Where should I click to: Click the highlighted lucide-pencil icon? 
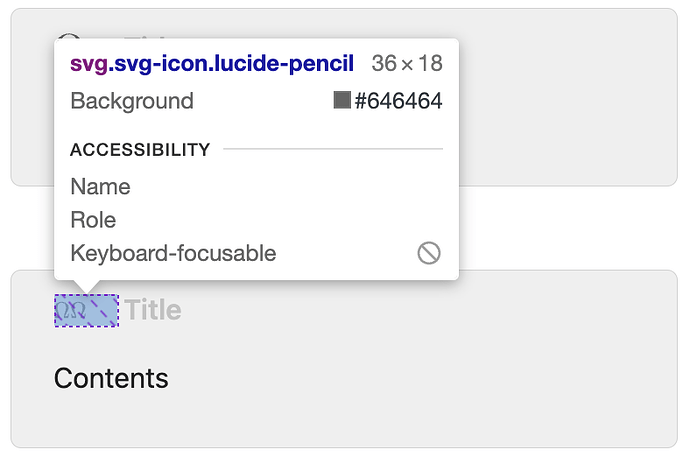pyautogui.click(x=86, y=310)
